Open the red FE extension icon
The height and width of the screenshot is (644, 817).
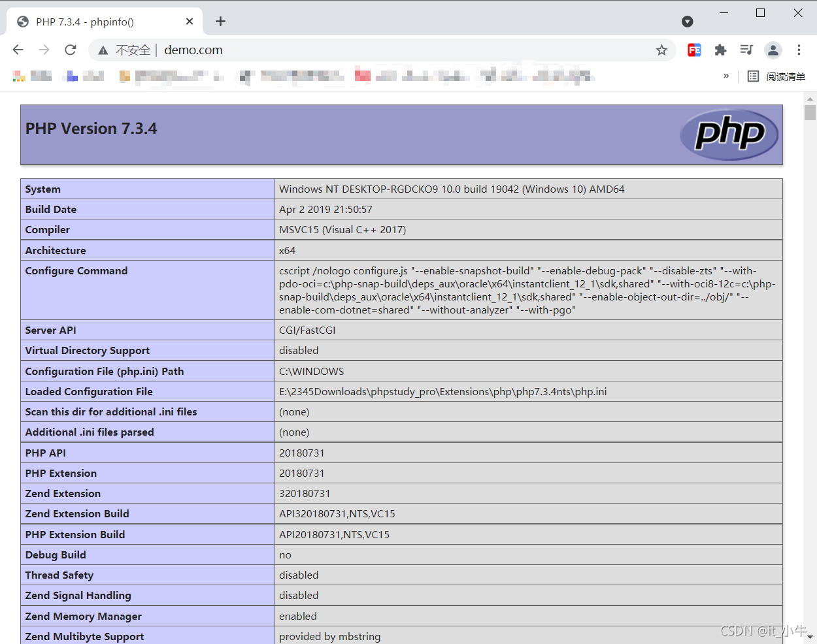[694, 50]
